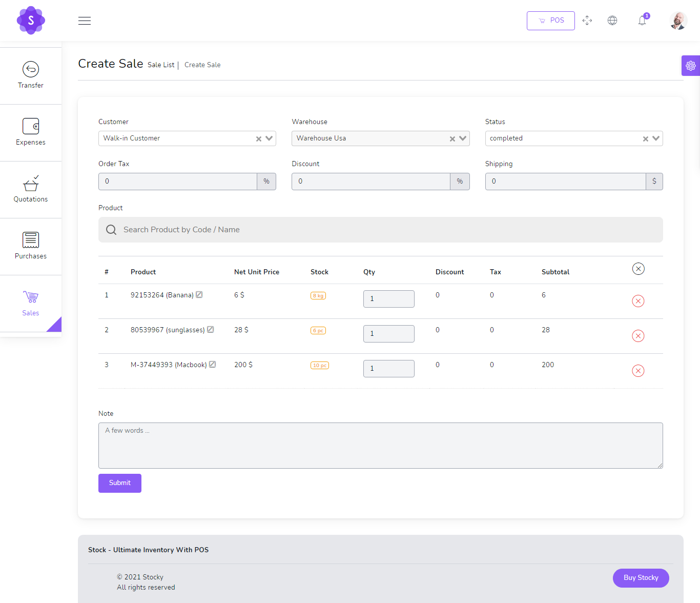Edit the sunglasses product details
Viewport: 700px width, 603px height.
tap(210, 330)
